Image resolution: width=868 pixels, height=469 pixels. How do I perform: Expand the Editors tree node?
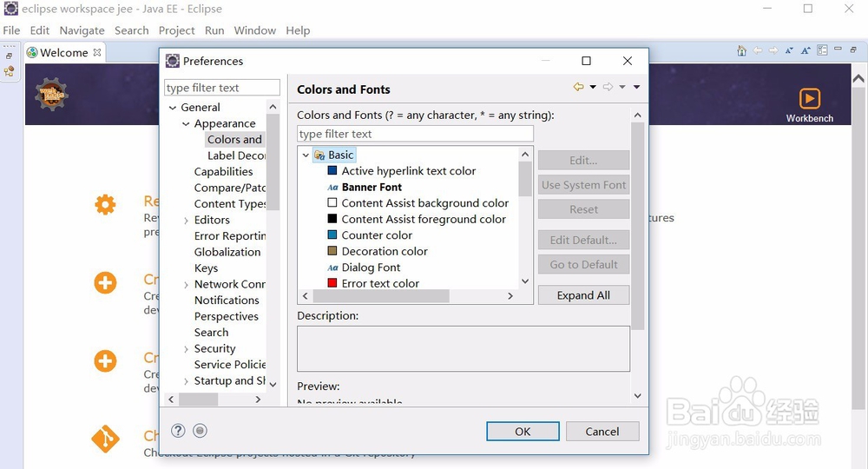point(186,221)
